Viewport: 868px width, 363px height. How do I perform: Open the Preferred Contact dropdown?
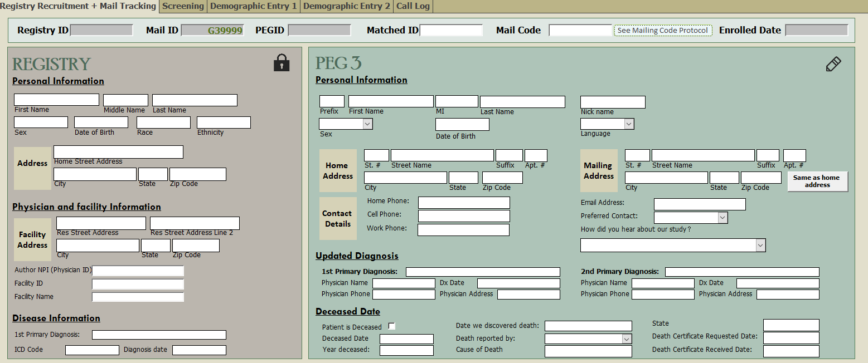coord(722,218)
